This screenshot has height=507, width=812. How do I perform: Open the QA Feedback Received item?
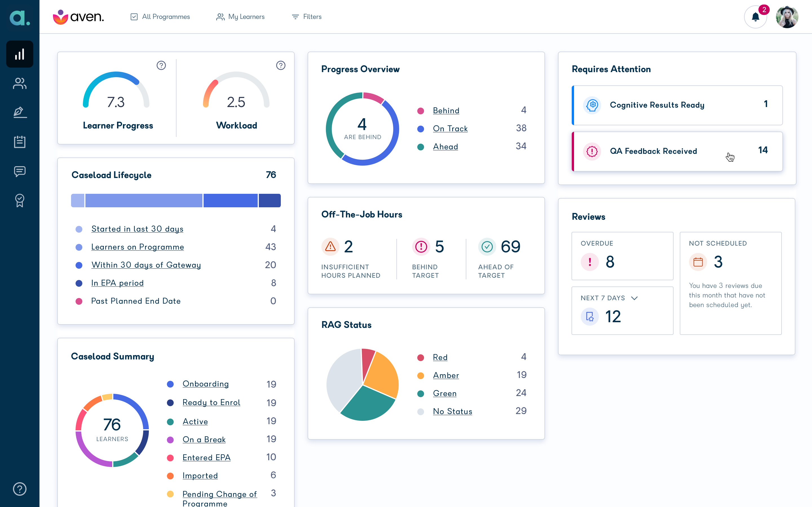tap(677, 151)
